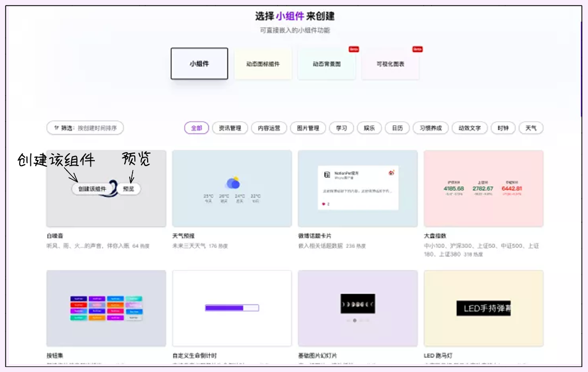Switch to 动态图标组件 card
Screen dimensions: 588x372
click(x=263, y=64)
